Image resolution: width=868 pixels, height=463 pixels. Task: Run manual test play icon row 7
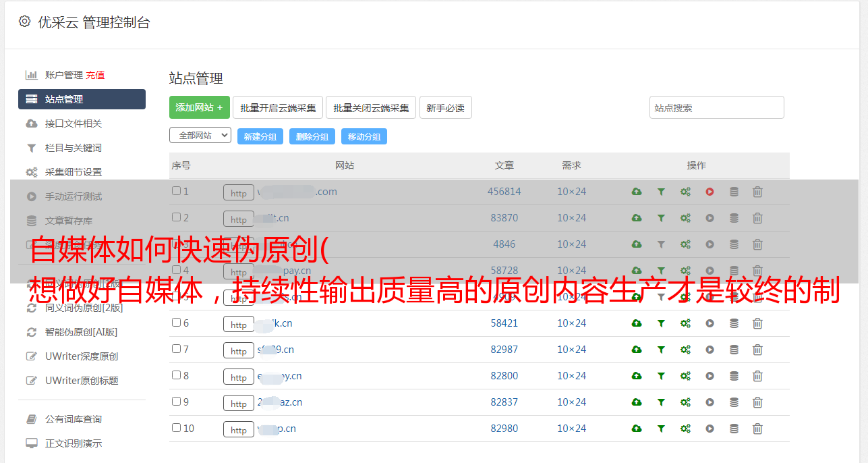710,350
